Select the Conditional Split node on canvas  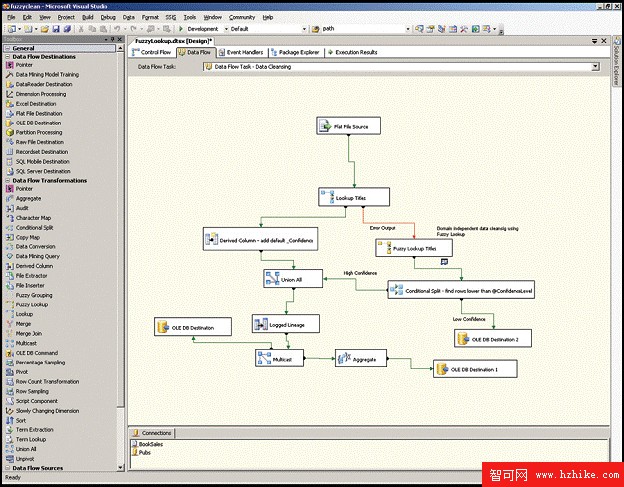click(461, 290)
